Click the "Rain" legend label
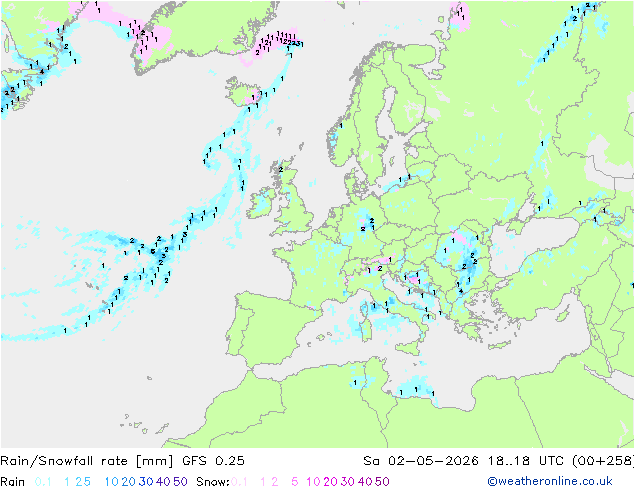 click(x=13, y=482)
